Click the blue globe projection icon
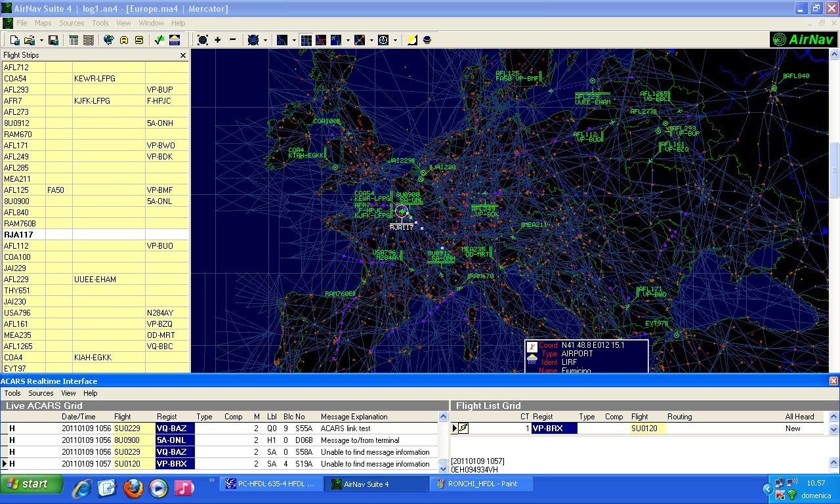The image size is (840, 504). point(253,40)
